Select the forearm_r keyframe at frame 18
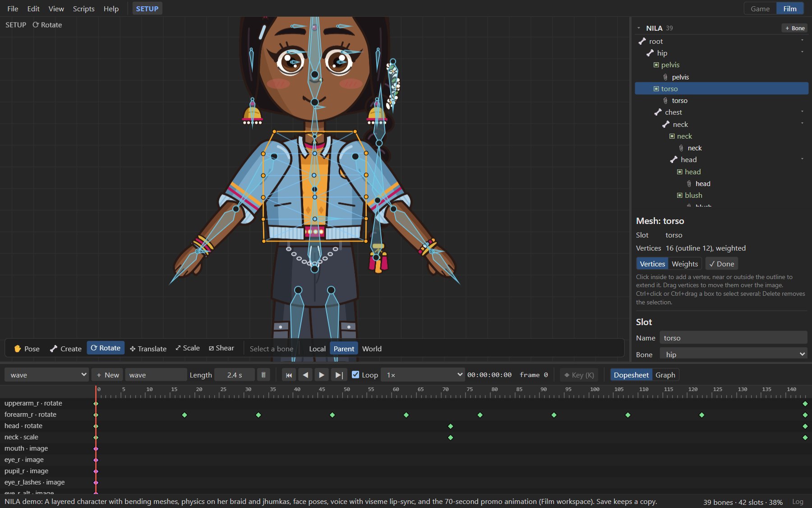This screenshot has height=508, width=812. 185,415
